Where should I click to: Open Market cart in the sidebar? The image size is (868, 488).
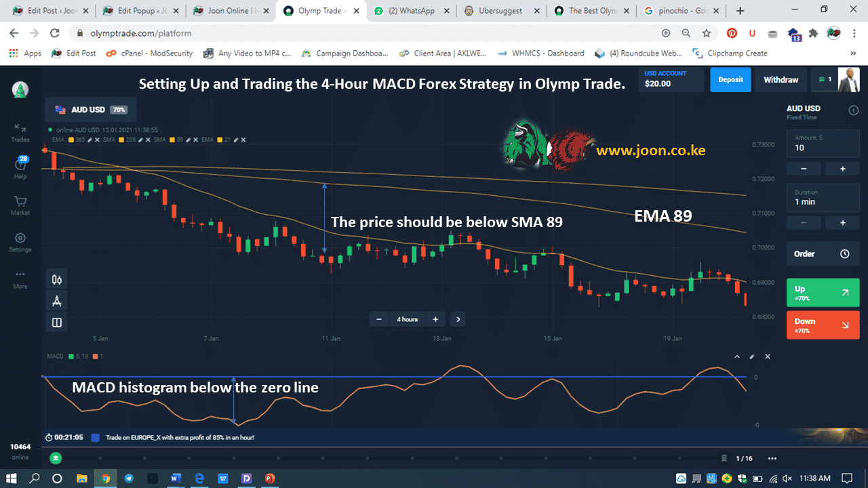20,205
